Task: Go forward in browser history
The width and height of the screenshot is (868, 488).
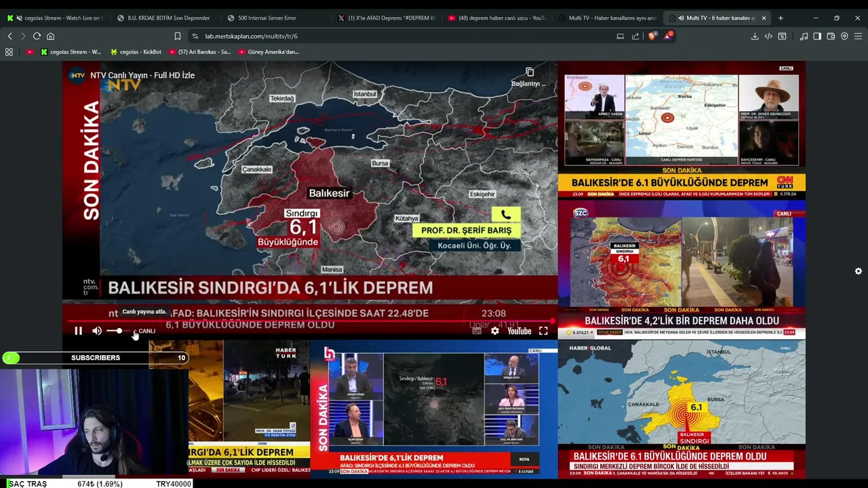Action: [x=22, y=36]
